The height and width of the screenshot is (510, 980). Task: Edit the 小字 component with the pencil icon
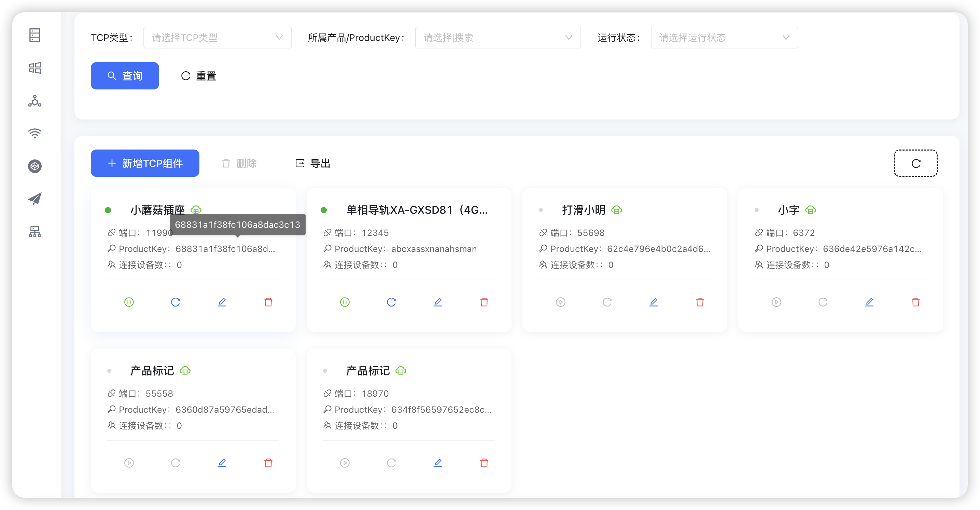pyautogui.click(x=870, y=302)
